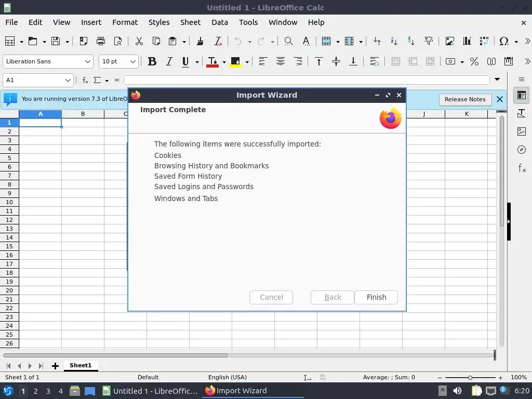Click Clear Direct Formatting icon

[x=218, y=42]
